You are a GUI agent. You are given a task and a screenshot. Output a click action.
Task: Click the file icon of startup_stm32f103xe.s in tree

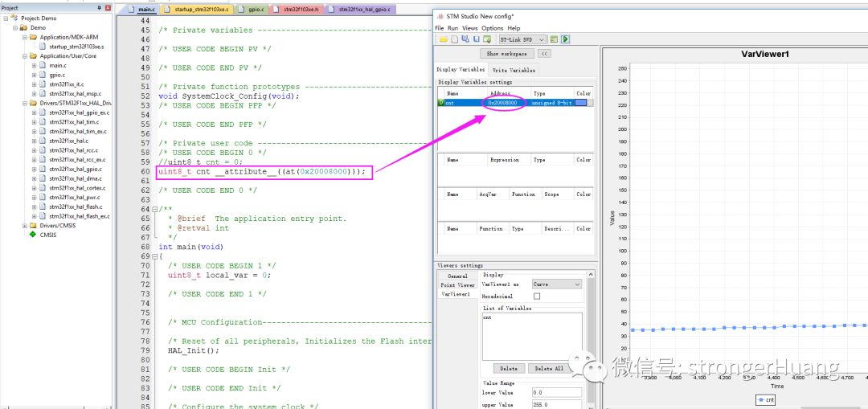pyautogui.click(x=42, y=47)
